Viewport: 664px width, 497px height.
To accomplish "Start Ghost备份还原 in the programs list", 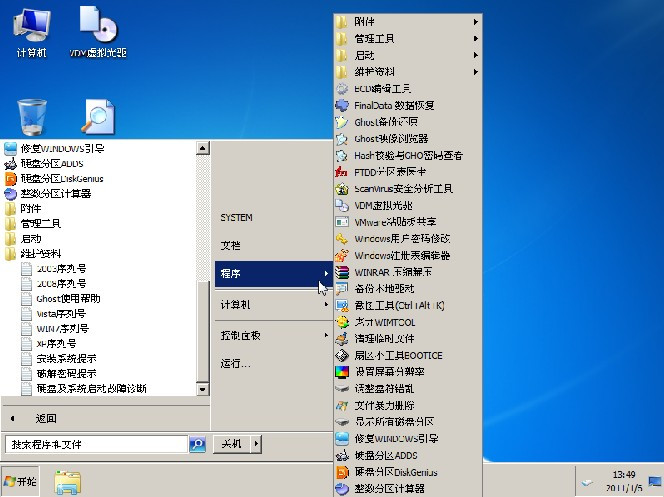I will [408, 122].
